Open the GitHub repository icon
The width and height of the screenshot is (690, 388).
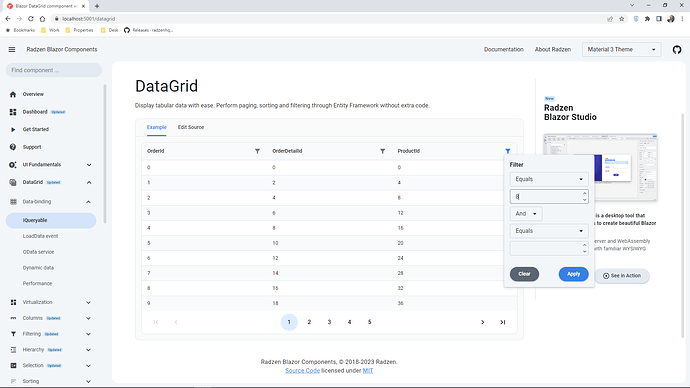click(677, 50)
